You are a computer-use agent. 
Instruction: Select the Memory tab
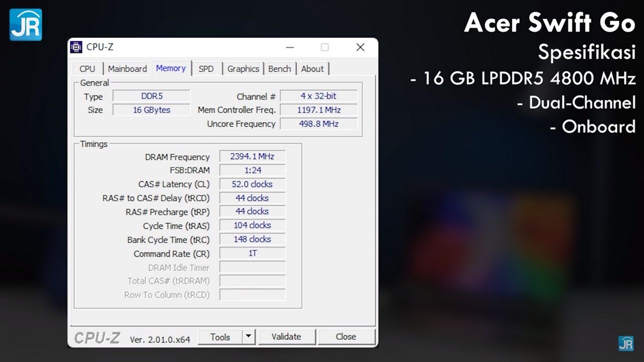(171, 68)
